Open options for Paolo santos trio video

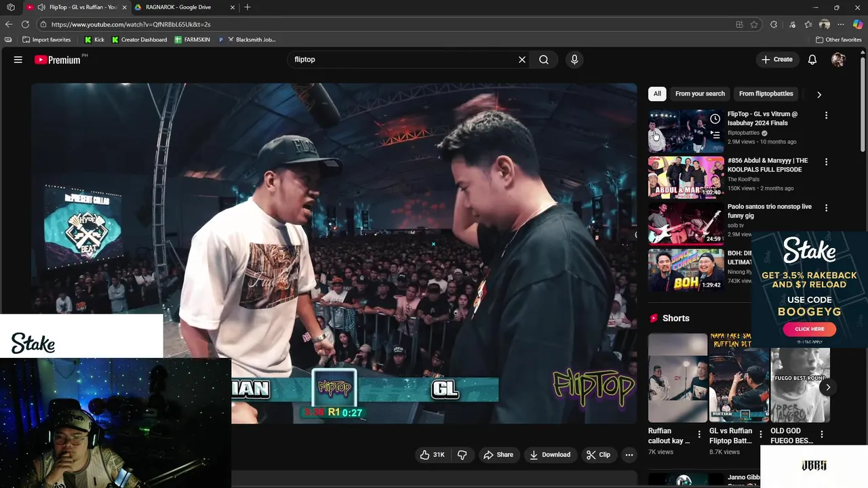click(826, 207)
